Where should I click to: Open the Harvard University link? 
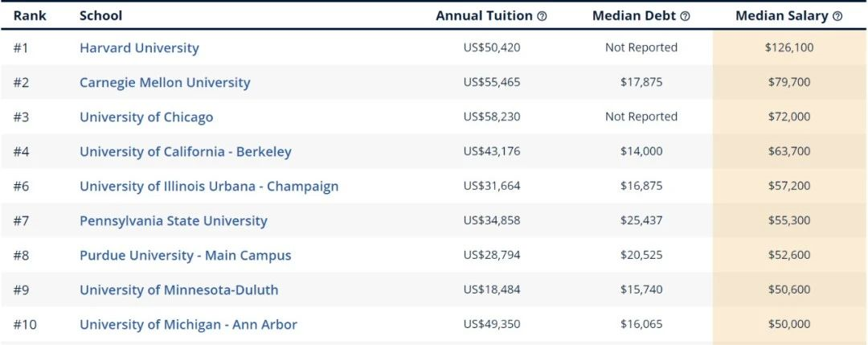click(139, 47)
